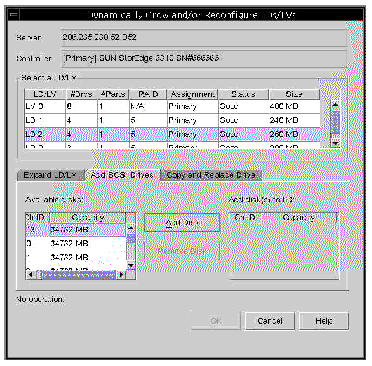Click the Ch.ID header in Available disks list
The height and width of the screenshot is (366, 372).
[37, 218]
